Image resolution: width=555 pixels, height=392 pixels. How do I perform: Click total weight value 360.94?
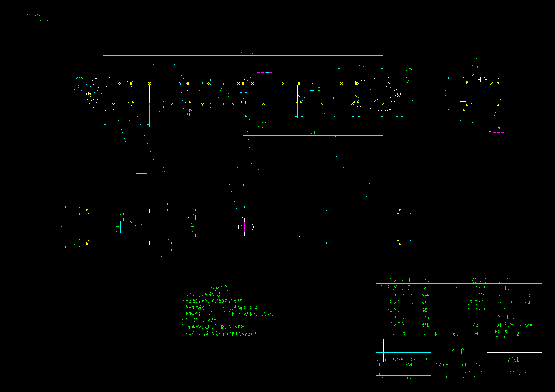[x=509, y=325]
